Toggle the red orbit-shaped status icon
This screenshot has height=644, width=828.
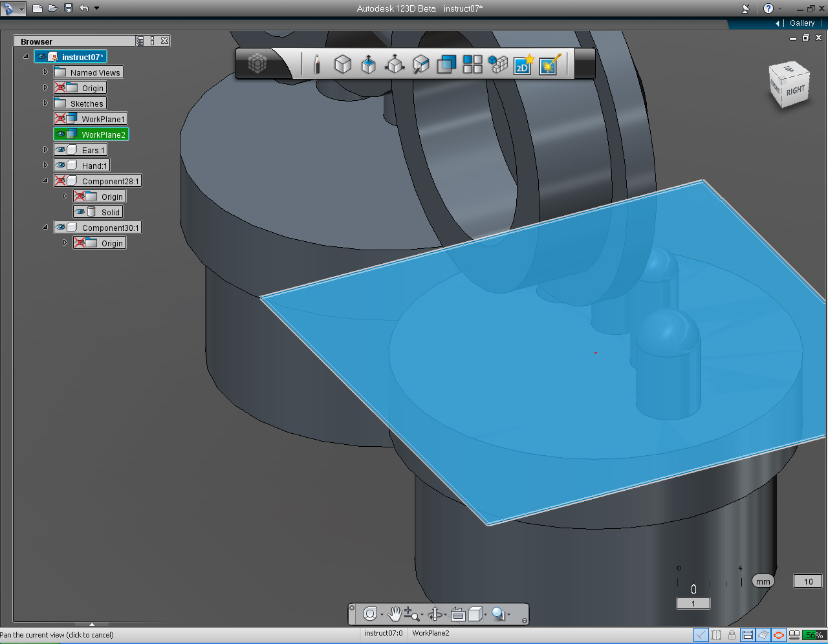779,635
